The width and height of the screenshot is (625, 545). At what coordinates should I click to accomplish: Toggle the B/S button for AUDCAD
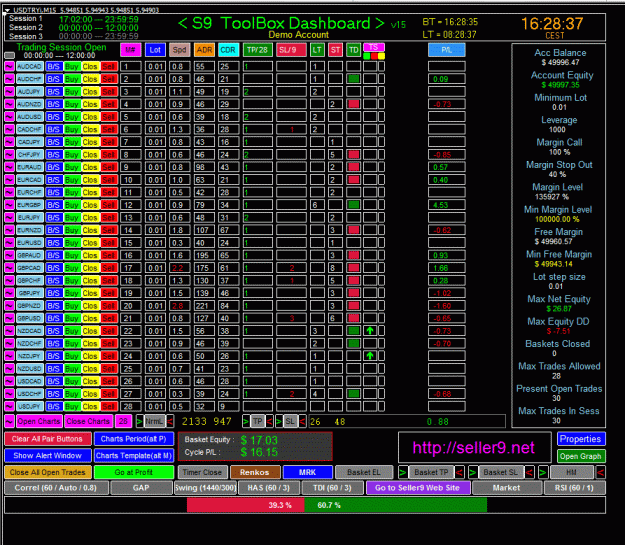[53, 66]
